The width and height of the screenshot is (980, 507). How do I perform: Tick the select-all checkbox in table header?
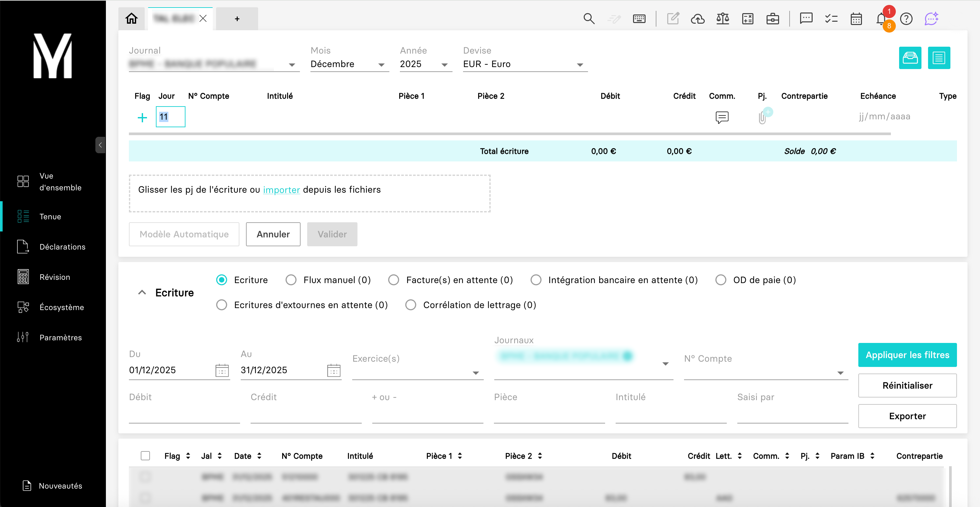pos(145,456)
